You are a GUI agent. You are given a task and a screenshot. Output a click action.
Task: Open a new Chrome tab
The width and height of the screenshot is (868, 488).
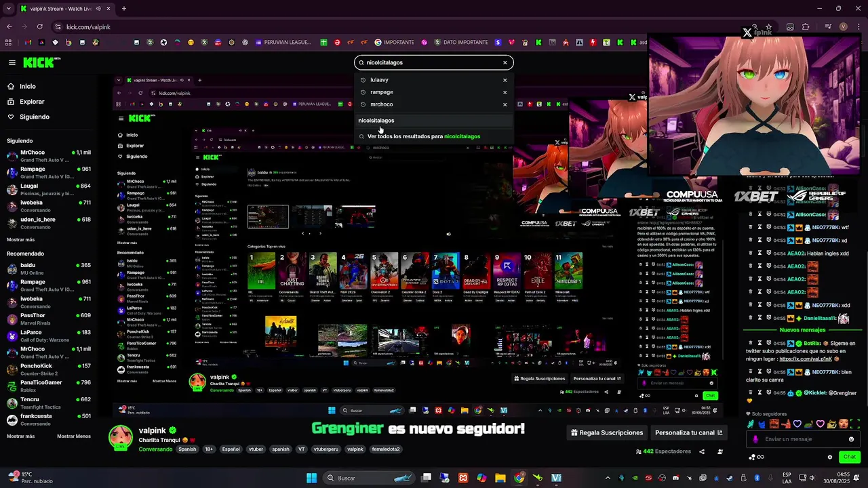pyautogui.click(x=123, y=9)
